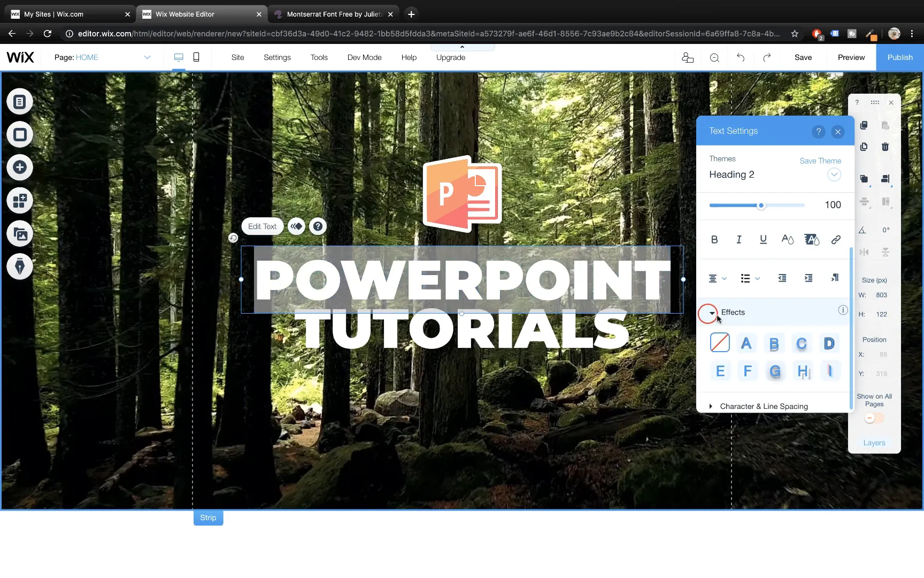
Task: Click the help question mark beside Edit Text
Action: [x=318, y=226]
